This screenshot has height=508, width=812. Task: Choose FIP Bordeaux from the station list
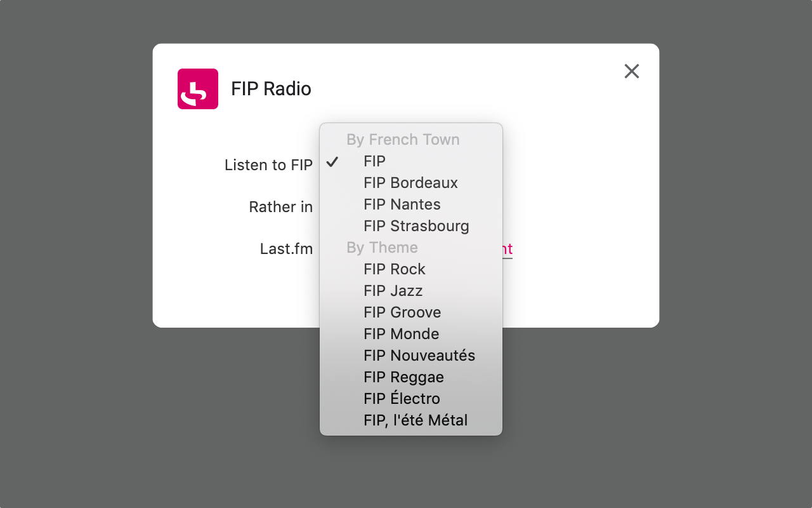410,183
